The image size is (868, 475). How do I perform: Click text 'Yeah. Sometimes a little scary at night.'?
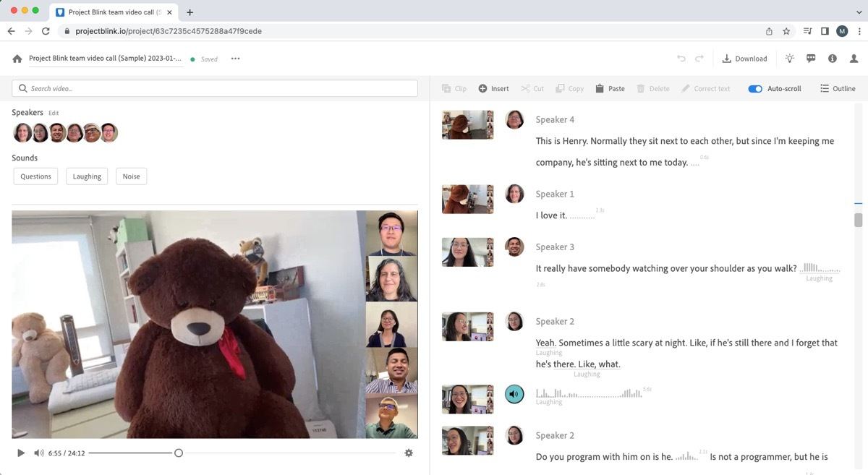[x=612, y=343]
